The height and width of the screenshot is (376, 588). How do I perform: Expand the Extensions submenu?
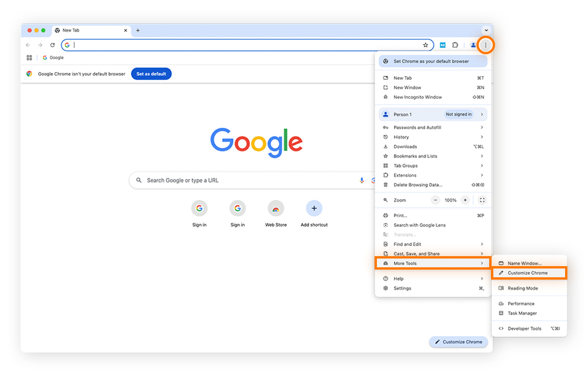pos(433,175)
